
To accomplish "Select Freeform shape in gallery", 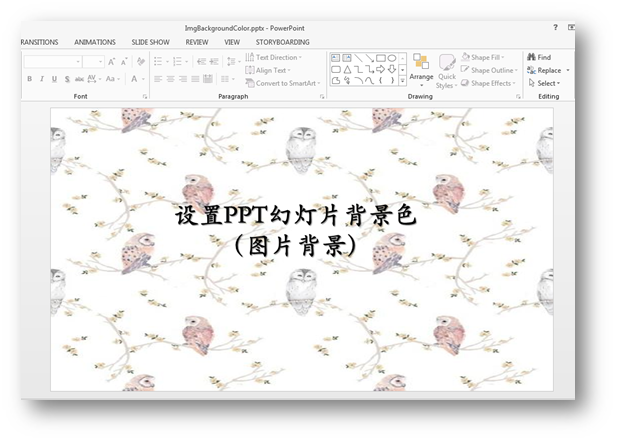I will [x=336, y=81].
